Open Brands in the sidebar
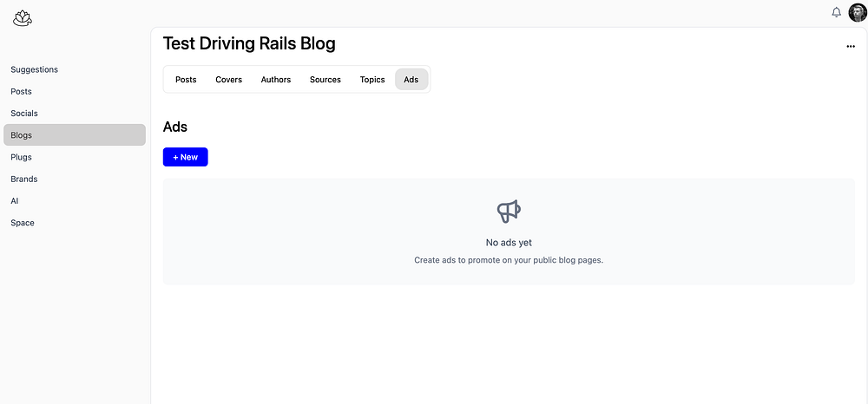The width and height of the screenshot is (868, 404). pyautogui.click(x=24, y=179)
